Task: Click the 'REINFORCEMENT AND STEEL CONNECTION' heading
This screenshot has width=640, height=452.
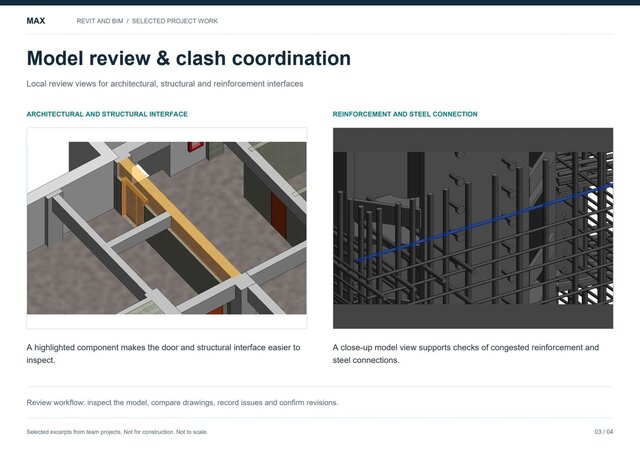Action: coord(405,114)
